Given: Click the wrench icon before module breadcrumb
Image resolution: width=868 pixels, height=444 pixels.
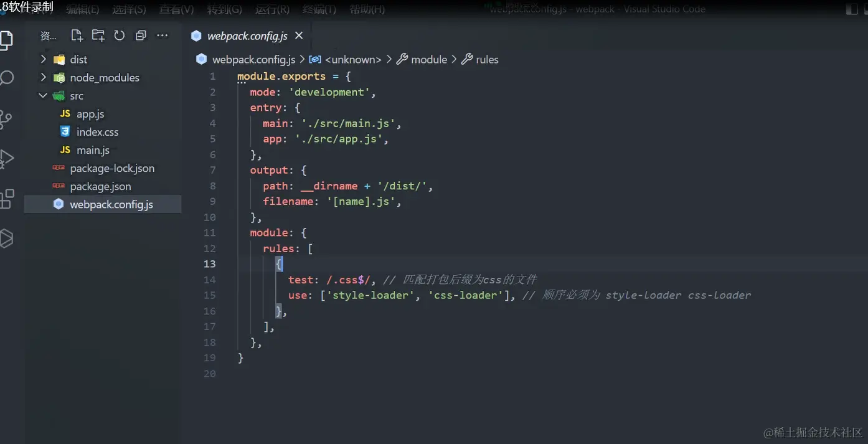Looking at the screenshot, I should click(402, 59).
